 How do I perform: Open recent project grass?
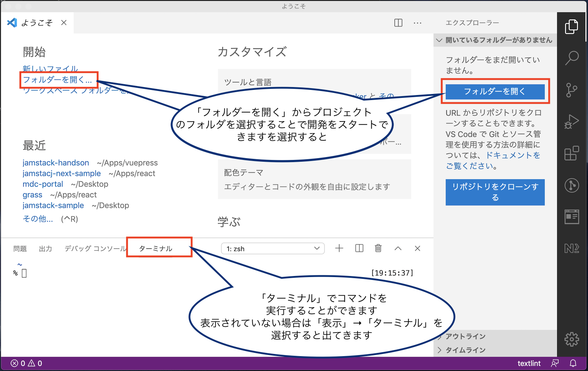[32, 195]
